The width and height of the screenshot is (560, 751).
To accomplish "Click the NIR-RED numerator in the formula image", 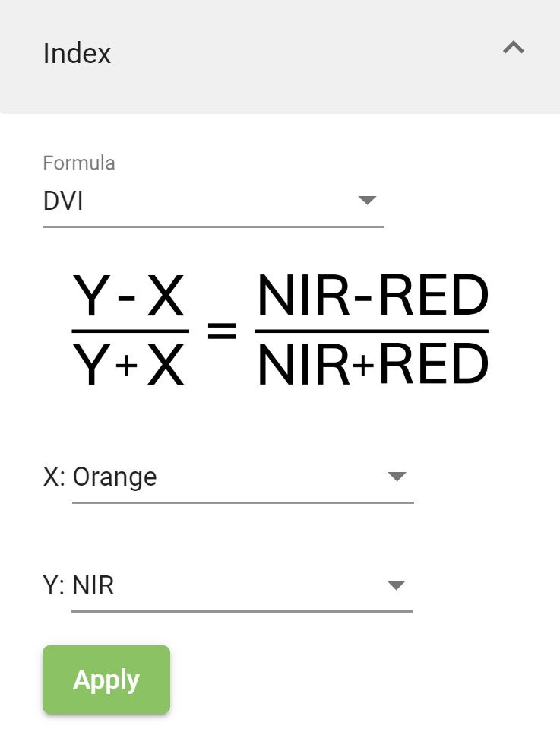I will [373, 296].
